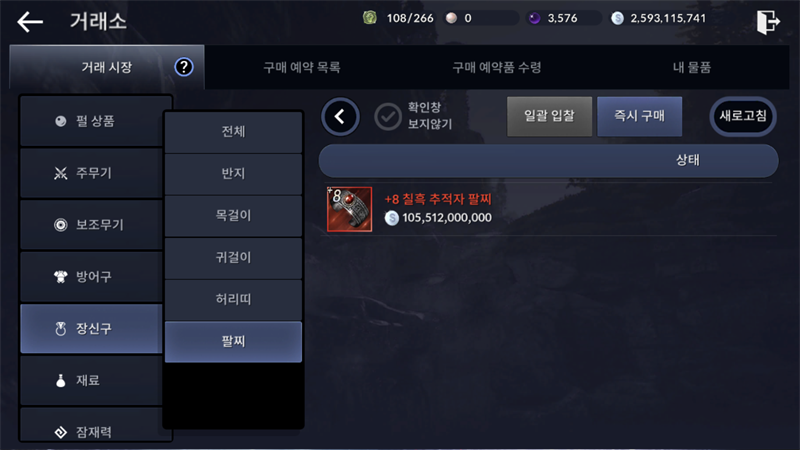Switch to the 내 물품 tab

click(691, 67)
